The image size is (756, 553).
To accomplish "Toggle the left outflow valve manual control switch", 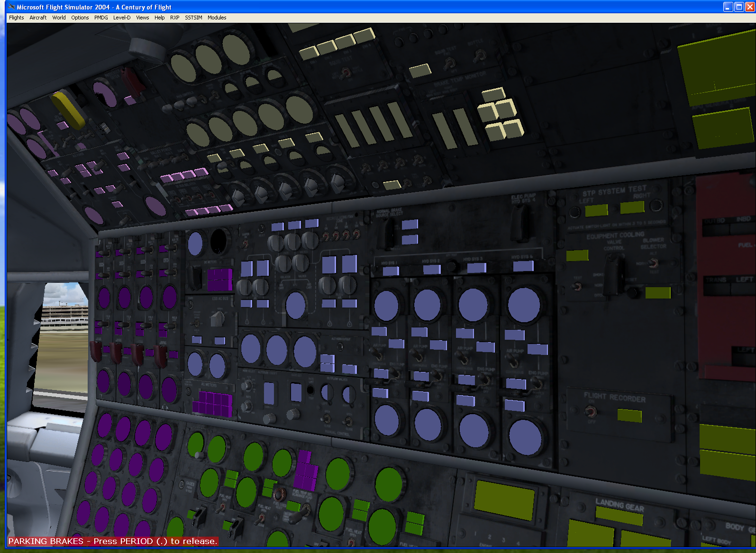I will [x=327, y=418].
